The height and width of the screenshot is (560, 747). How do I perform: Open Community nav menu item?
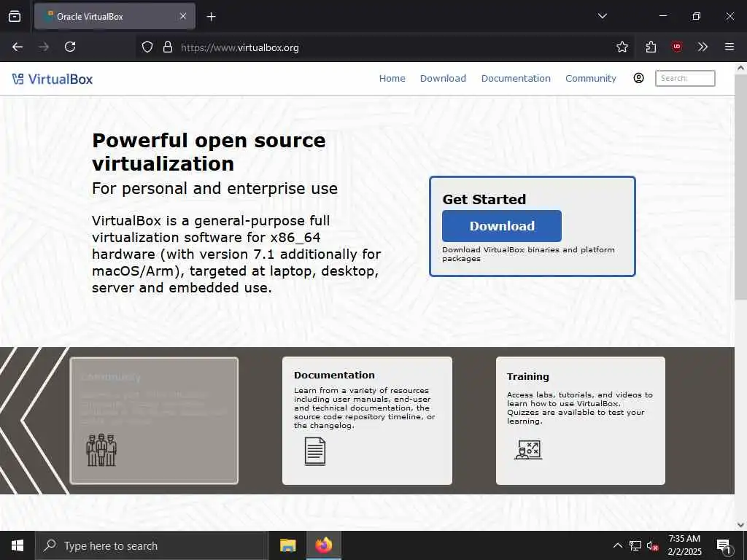[591, 79]
